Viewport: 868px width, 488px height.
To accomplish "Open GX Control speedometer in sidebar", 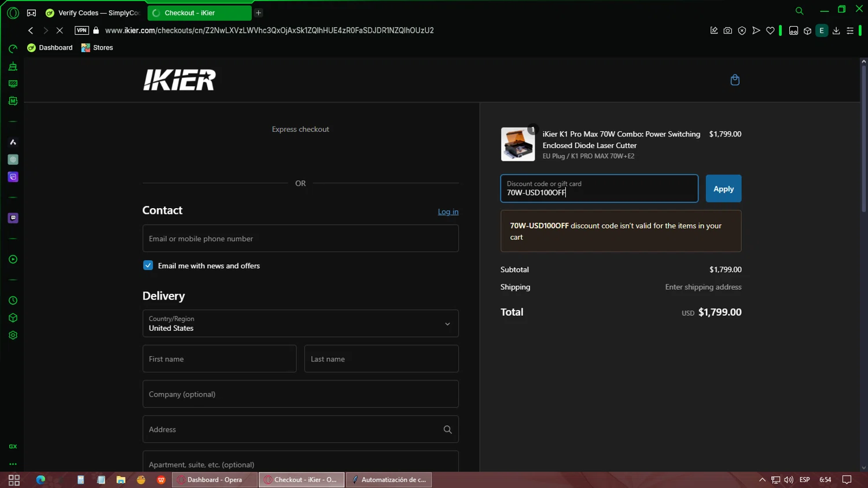I will coord(13,49).
